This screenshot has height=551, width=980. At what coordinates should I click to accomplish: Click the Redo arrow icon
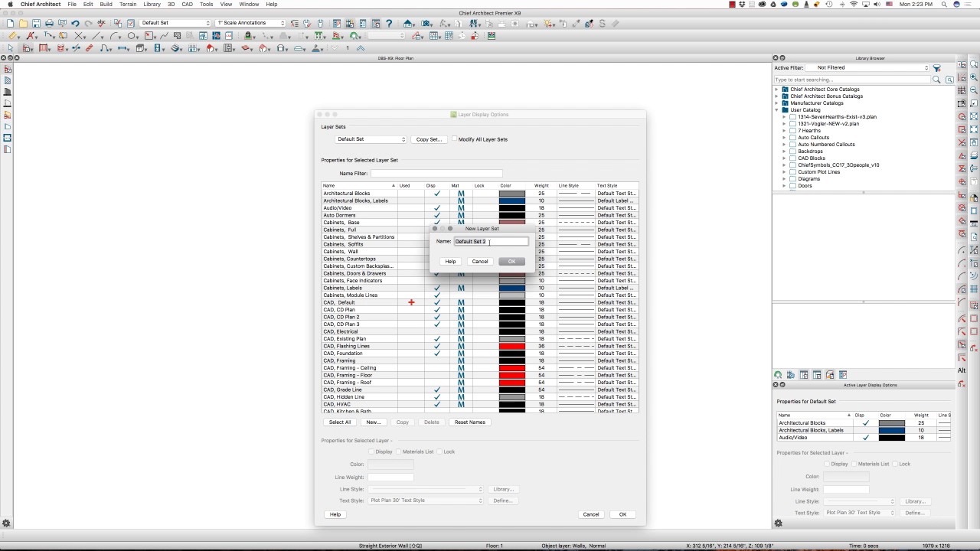pos(88,24)
